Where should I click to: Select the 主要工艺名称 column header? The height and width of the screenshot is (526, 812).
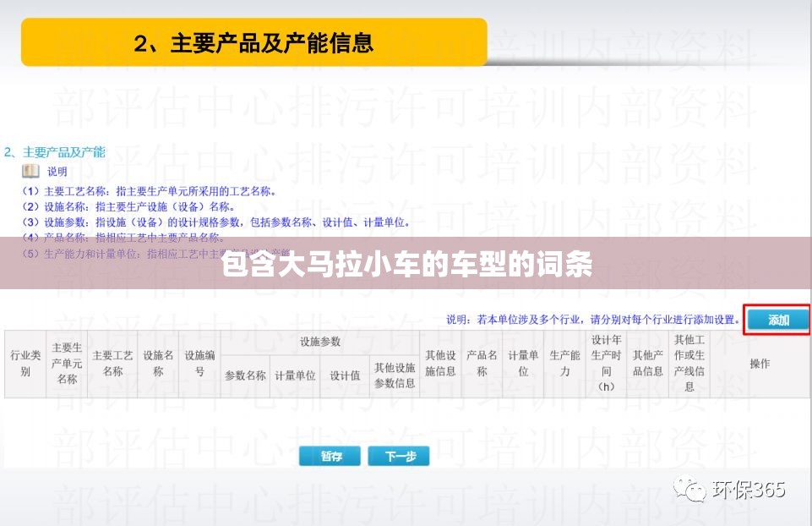[112, 364]
